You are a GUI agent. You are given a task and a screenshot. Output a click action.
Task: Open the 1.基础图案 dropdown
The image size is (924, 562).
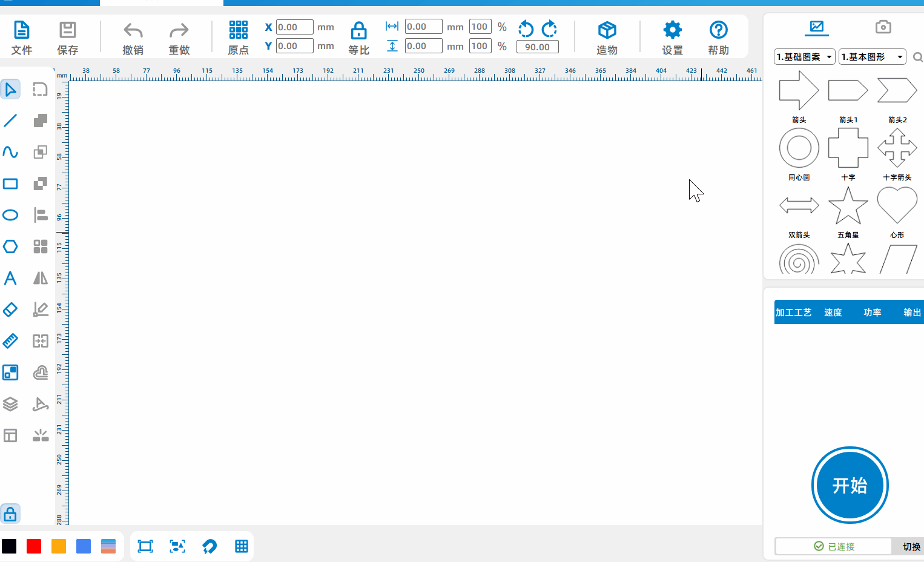[805, 57]
